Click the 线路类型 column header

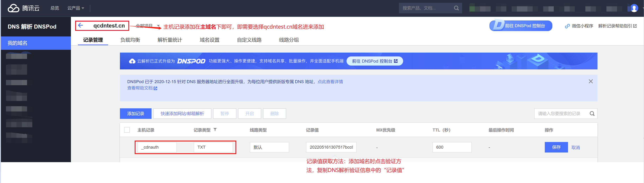[258, 130]
